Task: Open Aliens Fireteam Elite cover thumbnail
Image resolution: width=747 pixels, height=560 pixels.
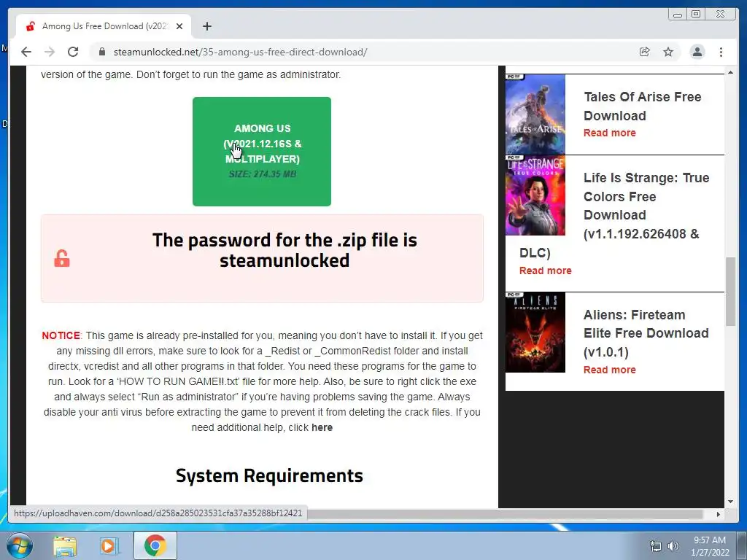Action: (x=535, y=332)
